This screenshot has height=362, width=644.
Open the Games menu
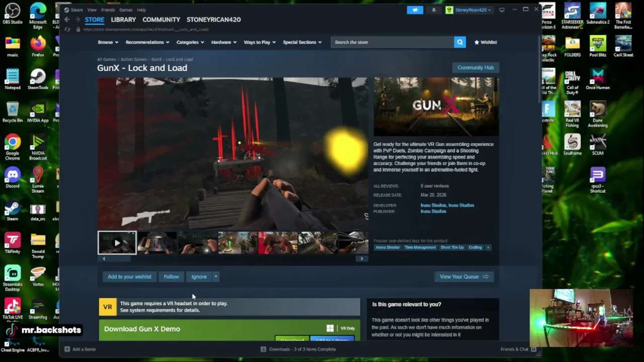126,10
